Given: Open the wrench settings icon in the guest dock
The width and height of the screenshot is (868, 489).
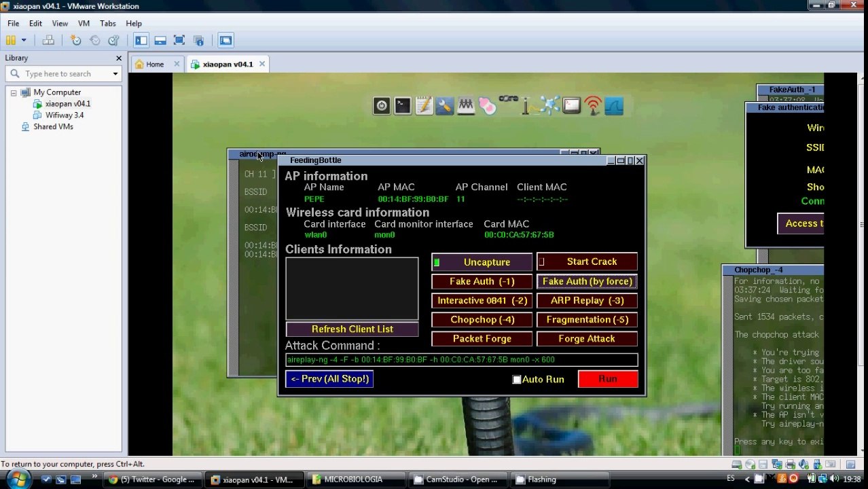Looking at the screenshot, I should pos(445,106).
